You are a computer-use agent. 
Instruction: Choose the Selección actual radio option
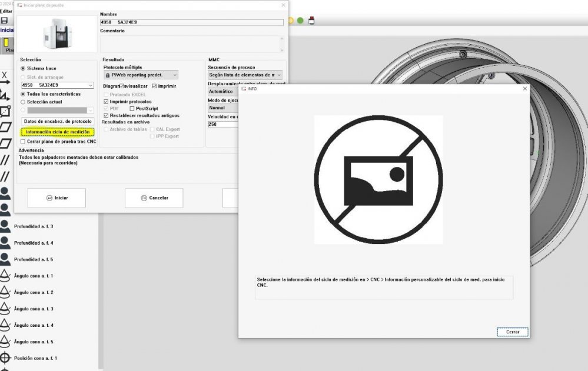tap(23, 102)
